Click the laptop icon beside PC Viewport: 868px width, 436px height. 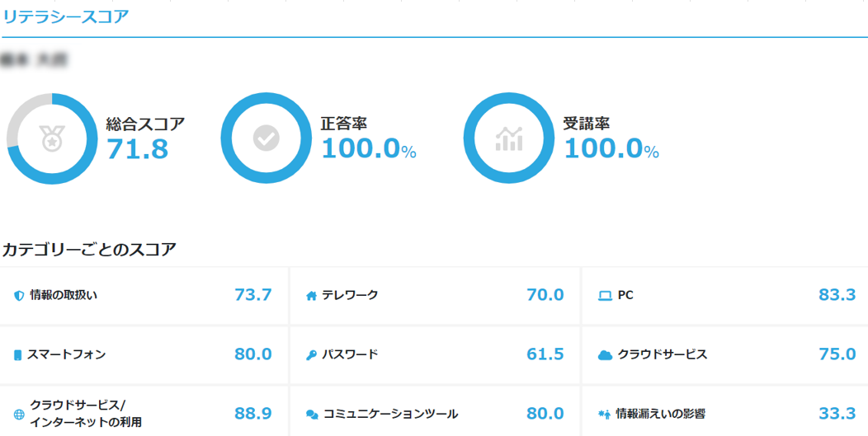tap(605, 295)
